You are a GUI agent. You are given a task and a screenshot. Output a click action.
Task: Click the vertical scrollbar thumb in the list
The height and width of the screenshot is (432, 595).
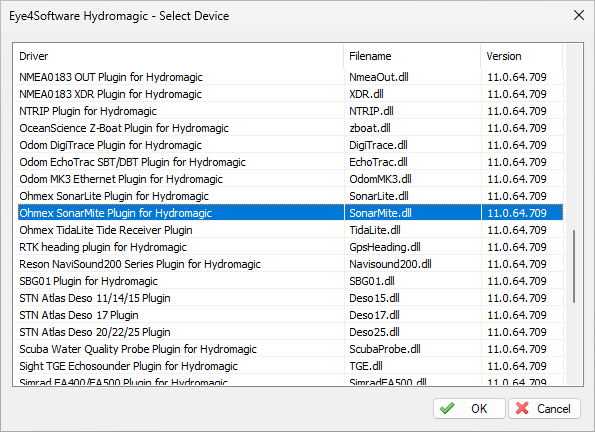point(574,266)
